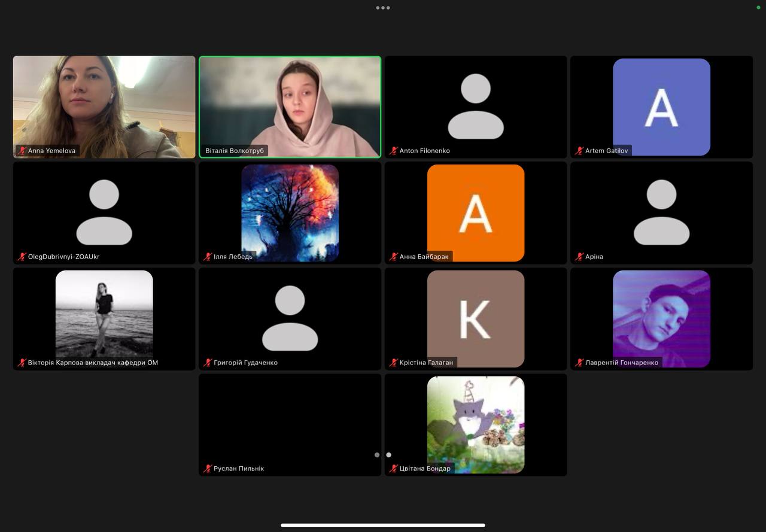
Task: Click the cat illustration avatar of Цвітана Бондар
Action: 476,424
